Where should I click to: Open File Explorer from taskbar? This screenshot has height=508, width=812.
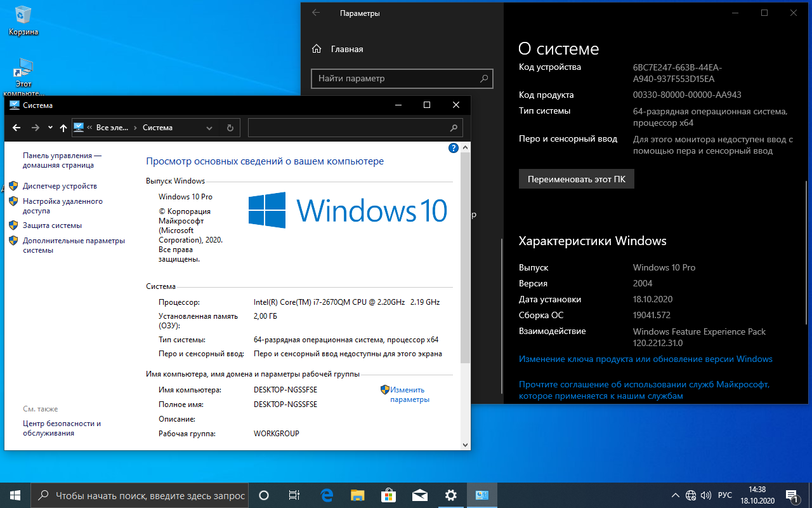pyautogui.click(x=358, y=495)
